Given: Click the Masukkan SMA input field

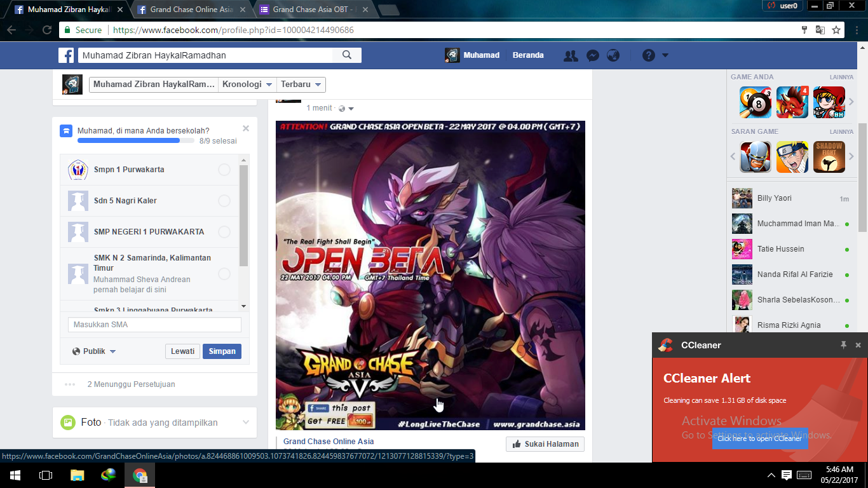Looking at the screenshot, I should [x=154, y=325].
